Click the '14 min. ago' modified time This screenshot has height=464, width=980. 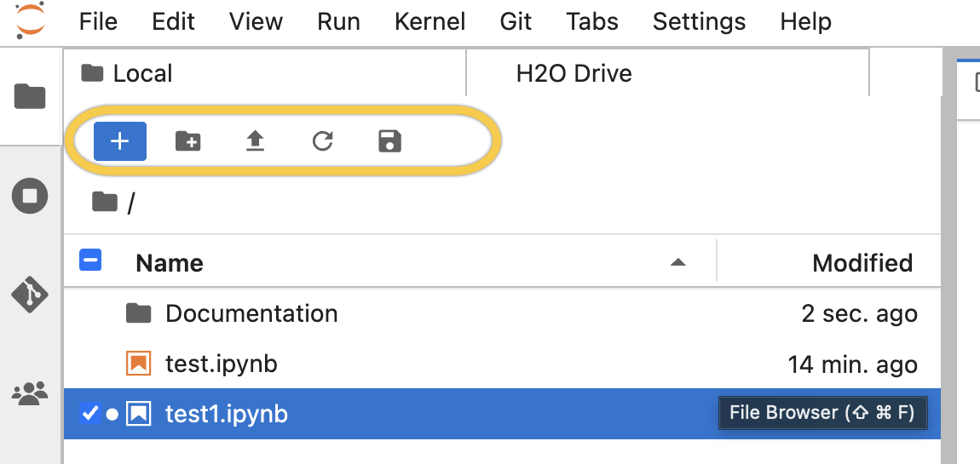[x=852, y=364]
